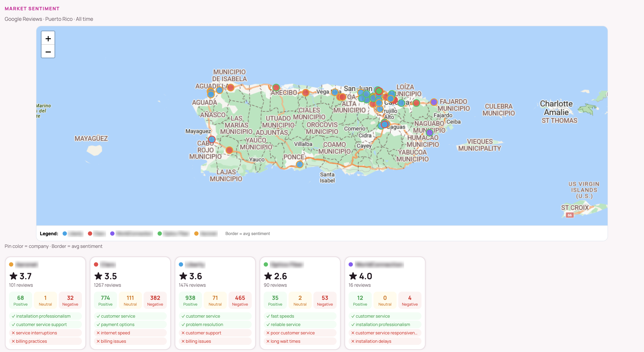The image size is (644, 352).
Task: Click the 'poor customer service' tag
Action: [x=300, y=333]
